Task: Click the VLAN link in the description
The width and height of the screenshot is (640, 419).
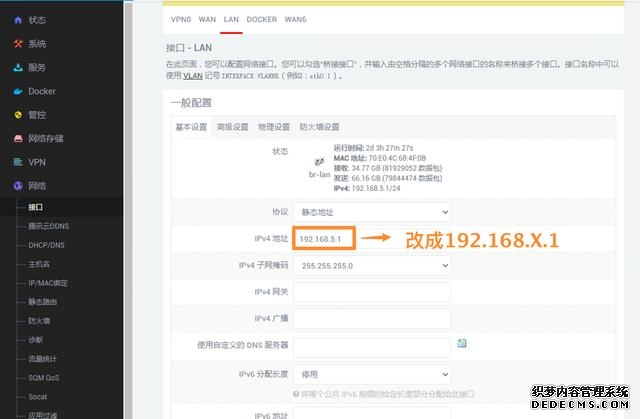Action: pyautogui.click(x=193, y=75)
